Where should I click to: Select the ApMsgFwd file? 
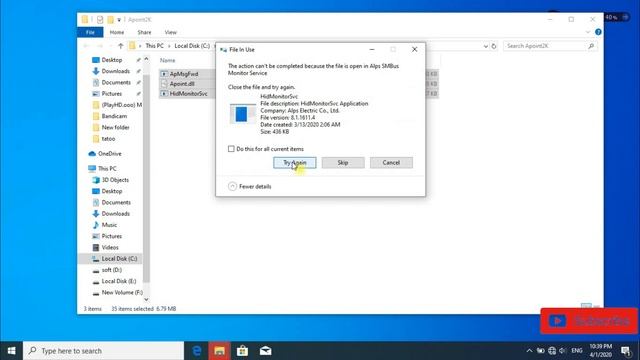coord(184,73)
